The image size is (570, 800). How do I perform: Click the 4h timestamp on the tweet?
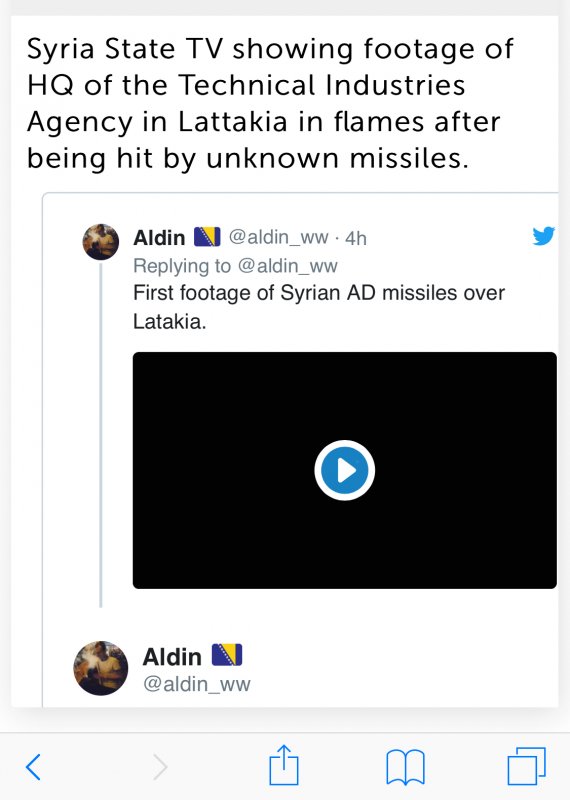click(356, 238)
